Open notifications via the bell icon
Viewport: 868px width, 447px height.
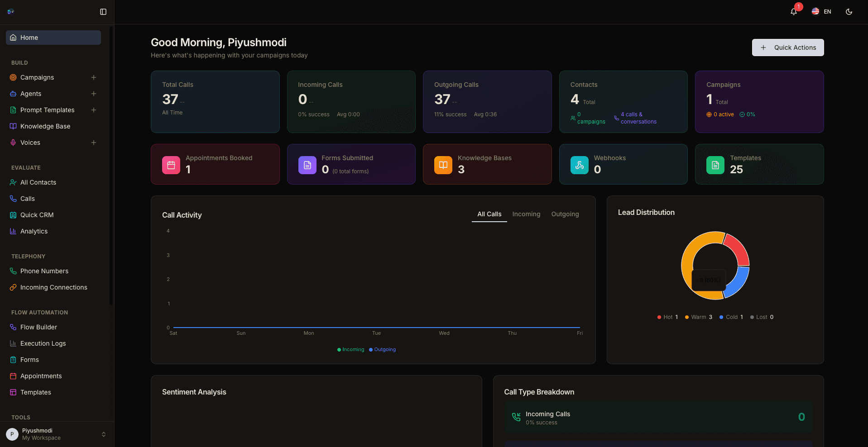coord(793,11)
